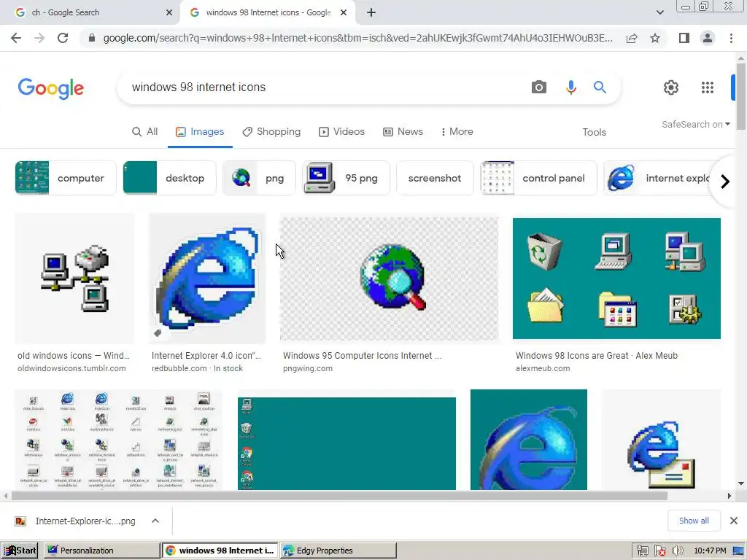Open Google quick settings gear

tap(671, 87)
